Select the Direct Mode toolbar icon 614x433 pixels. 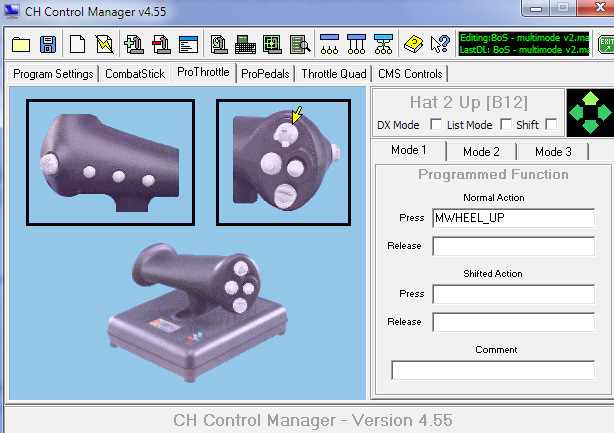[329, 44]
